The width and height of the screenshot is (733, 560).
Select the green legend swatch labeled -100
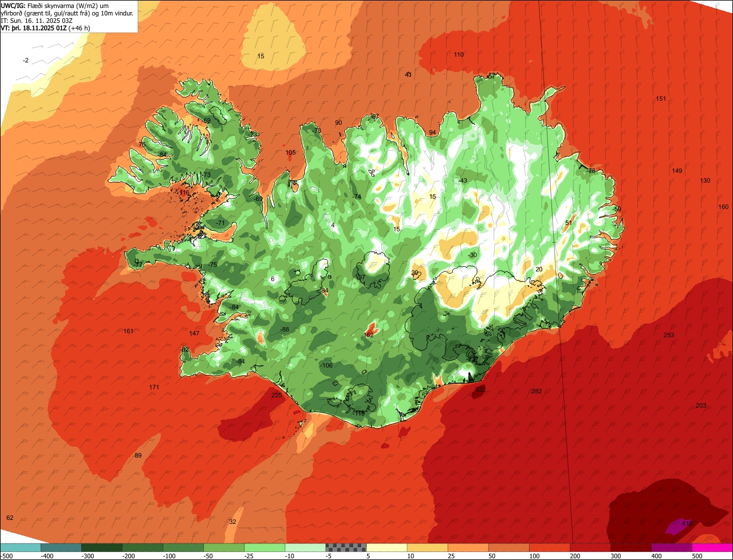click(x=183, y=547)
